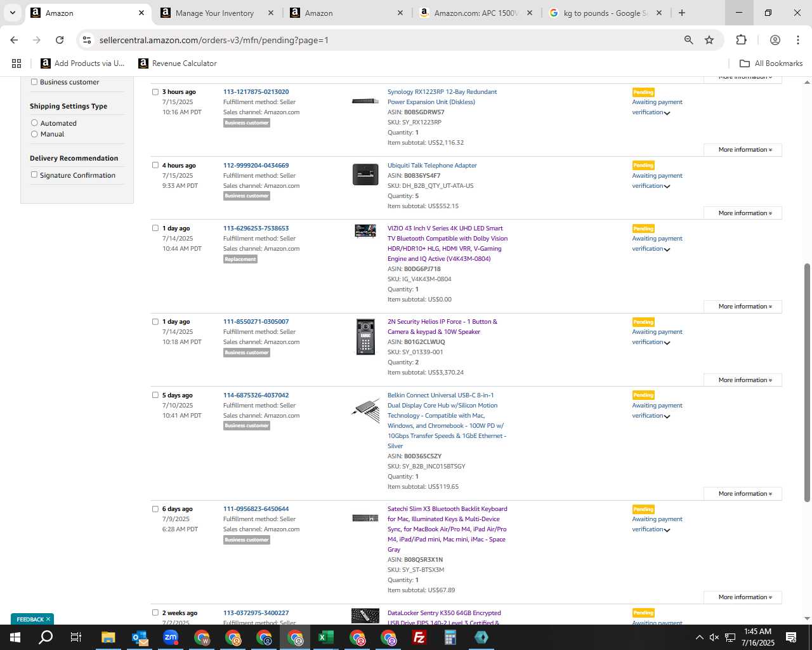The height and width of the screenshot is (650, 812).
Task: Tick the checkbox for order 113-6296253-7538653
Action: point(155,228)
